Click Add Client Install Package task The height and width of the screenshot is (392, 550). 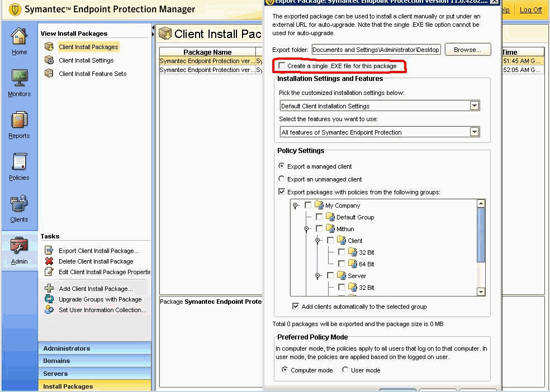coord(96,289)
